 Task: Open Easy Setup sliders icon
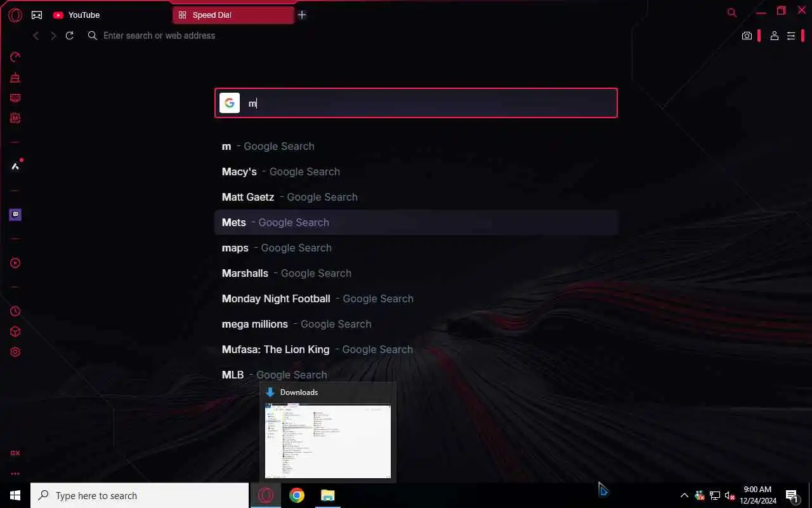coord(791,36)
